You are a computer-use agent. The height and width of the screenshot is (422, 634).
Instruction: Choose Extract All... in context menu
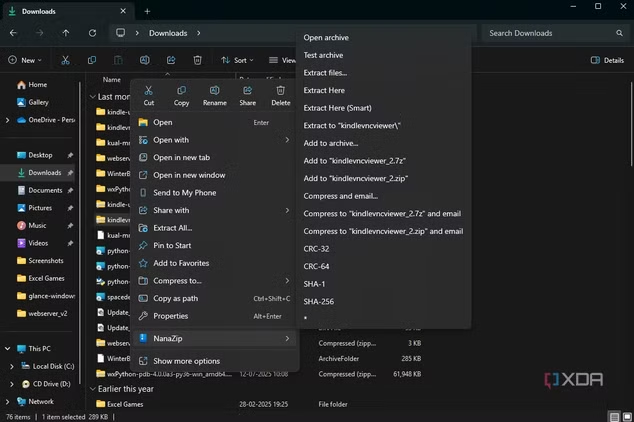click(x=215, y=228)
